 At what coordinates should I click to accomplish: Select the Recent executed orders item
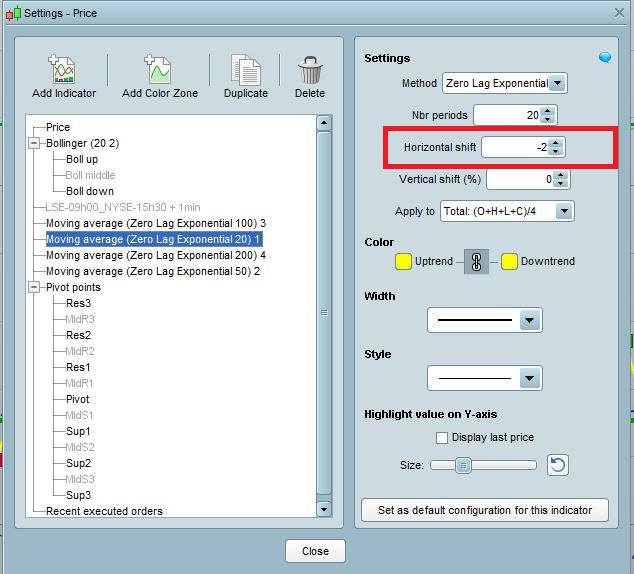tap(104, 511)
